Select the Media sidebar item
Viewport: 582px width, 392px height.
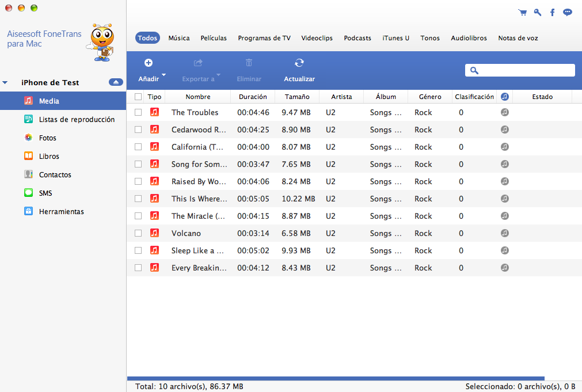(63, 101)
